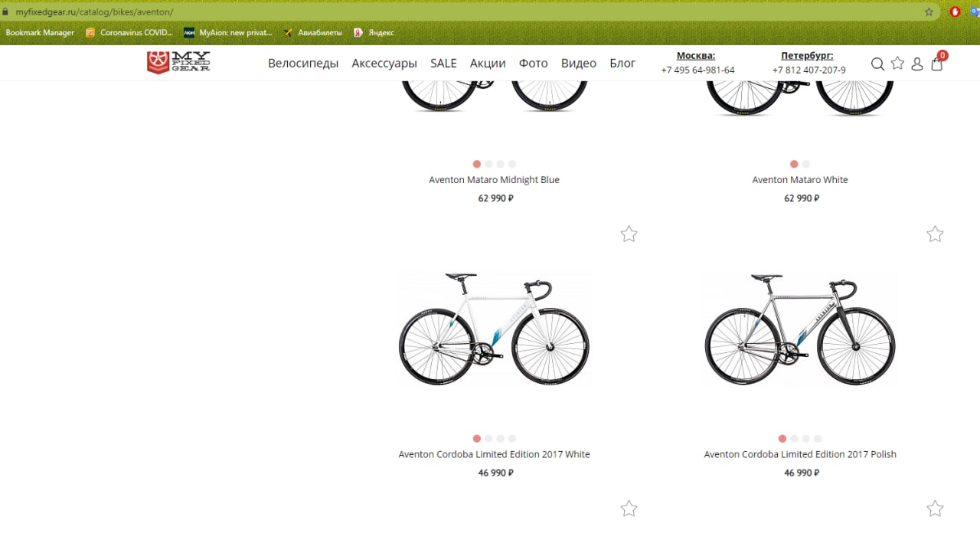Click the Москва: city link

click(x=696, y=55)
